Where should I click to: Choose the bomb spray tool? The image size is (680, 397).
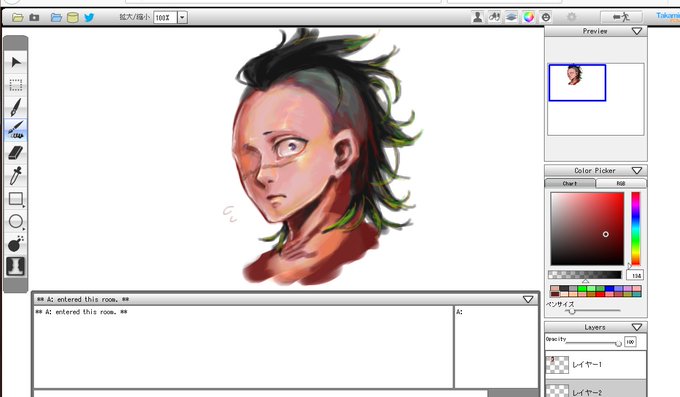coord(16,244)
